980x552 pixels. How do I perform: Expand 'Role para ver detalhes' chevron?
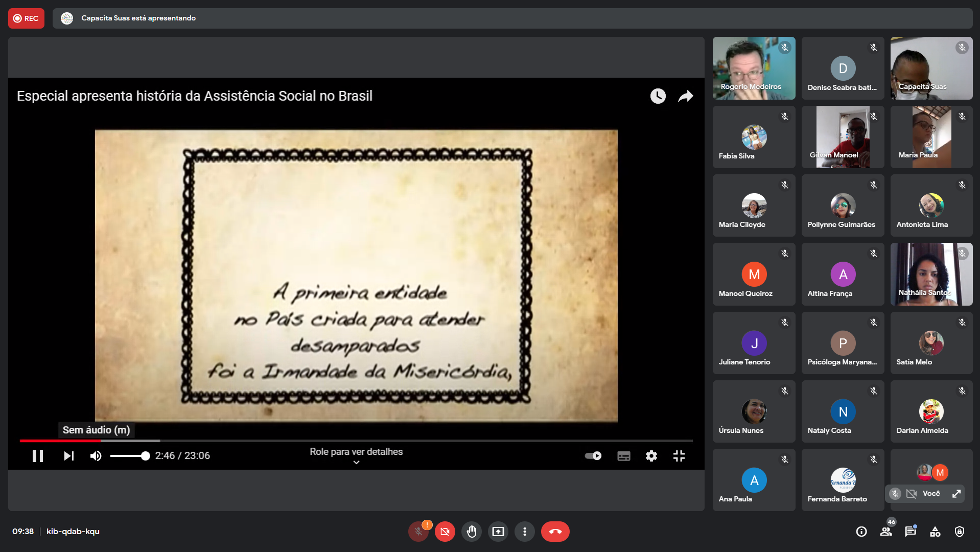[356, 462]
